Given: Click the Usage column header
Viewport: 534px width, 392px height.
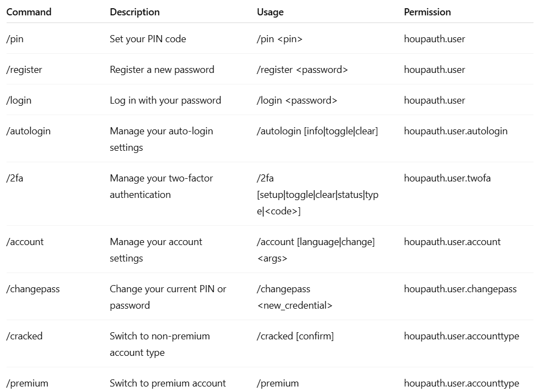Looking at the screenshot, I should click(270, 12).
